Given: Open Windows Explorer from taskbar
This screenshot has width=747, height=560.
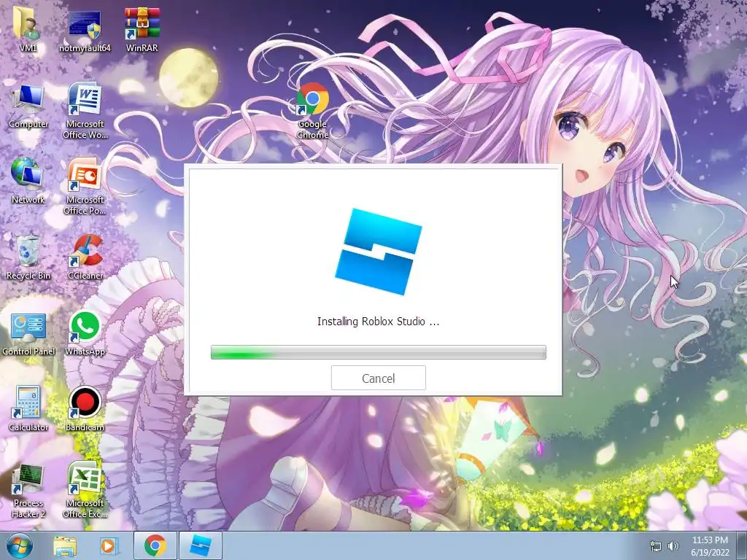Looking at the screenshot, I should pos(65,545).
